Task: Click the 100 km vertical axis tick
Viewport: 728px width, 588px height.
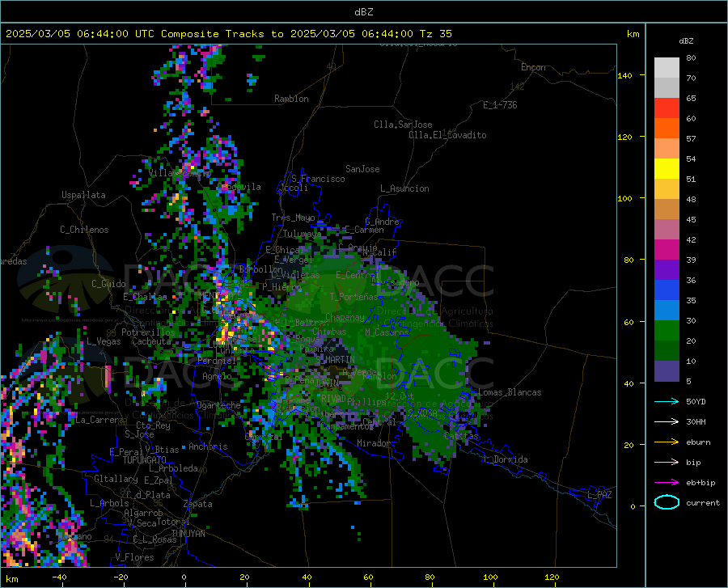Action: click(624, 199)
